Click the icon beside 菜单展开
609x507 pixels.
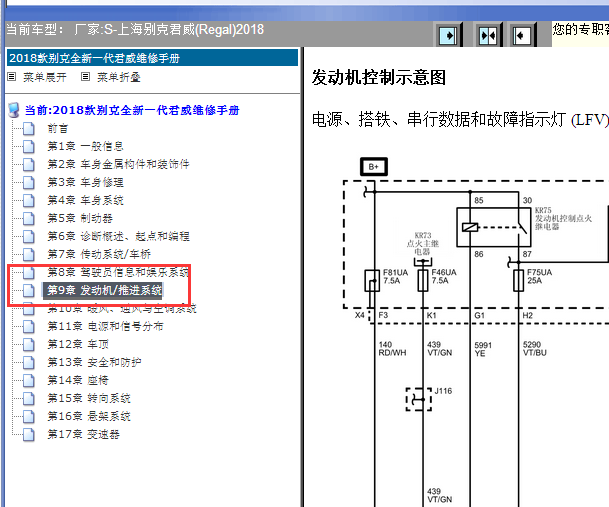[x=12, y=77]
